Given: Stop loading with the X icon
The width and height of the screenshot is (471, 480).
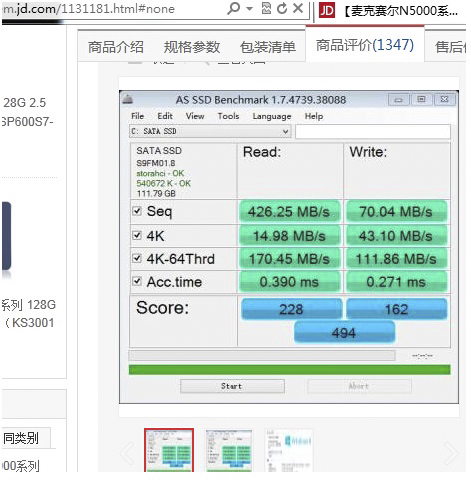Looking at the screenshot, I should [x=298, y=8].
